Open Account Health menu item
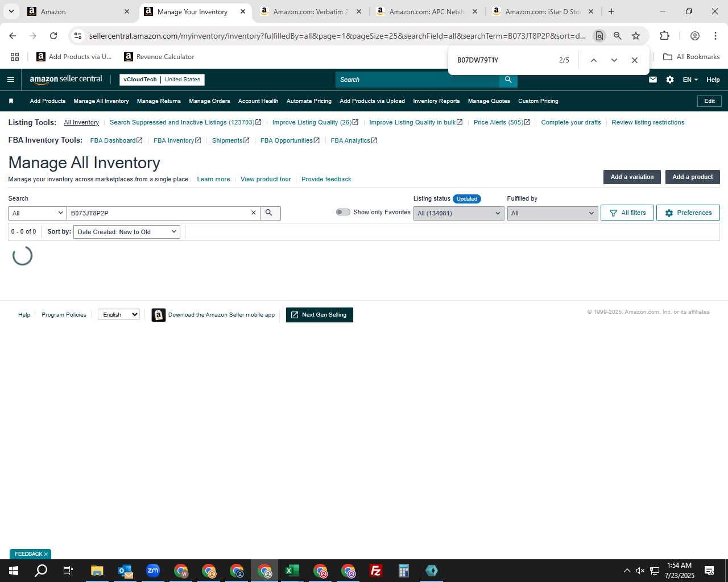This screenshot has height=582, width=728. coord(258,101)
